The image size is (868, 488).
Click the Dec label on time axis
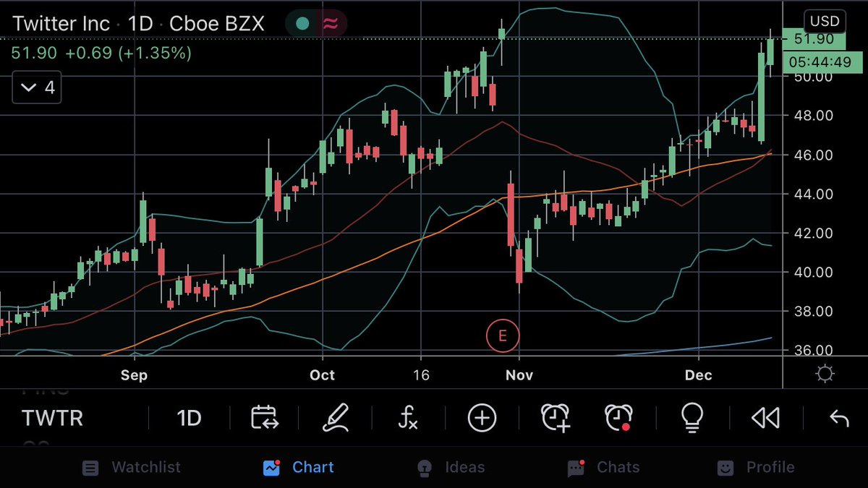click(699, 374)
